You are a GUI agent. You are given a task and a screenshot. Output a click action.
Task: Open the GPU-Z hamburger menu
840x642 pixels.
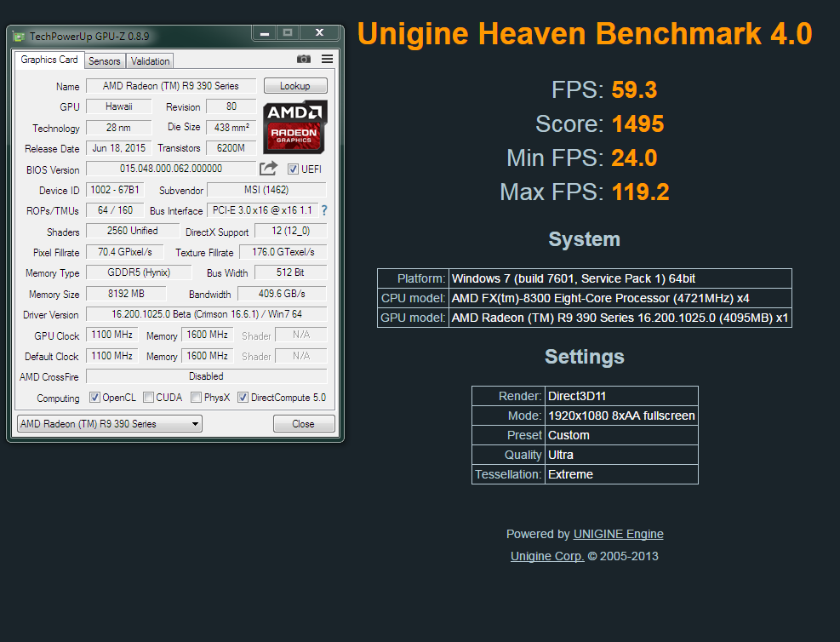coord(327,59)
